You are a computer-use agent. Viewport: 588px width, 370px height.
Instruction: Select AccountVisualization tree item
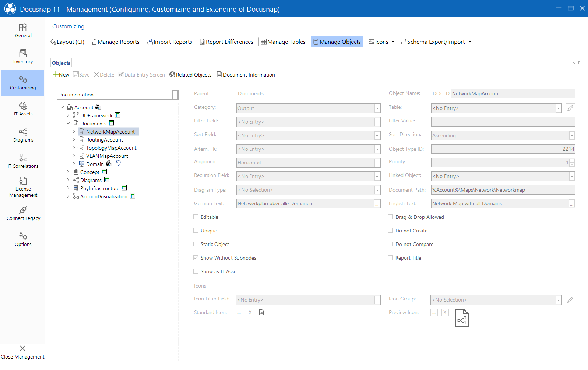click(x=104, y=196)
